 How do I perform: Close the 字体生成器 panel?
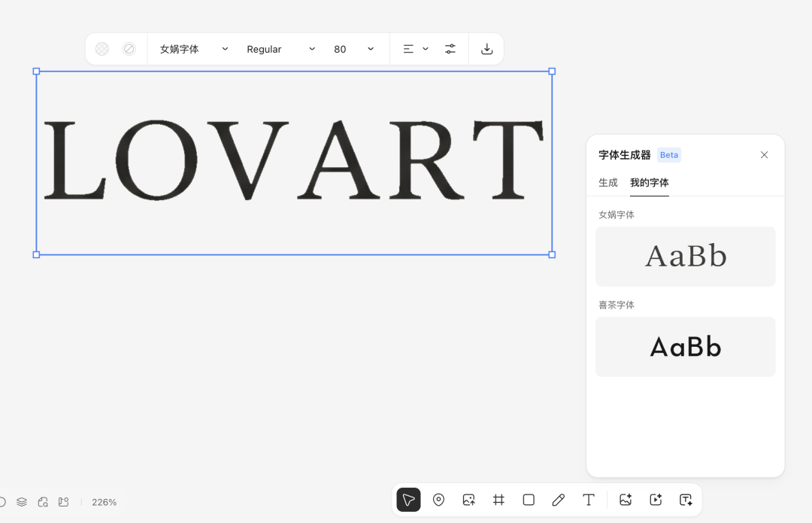point(765,155)
